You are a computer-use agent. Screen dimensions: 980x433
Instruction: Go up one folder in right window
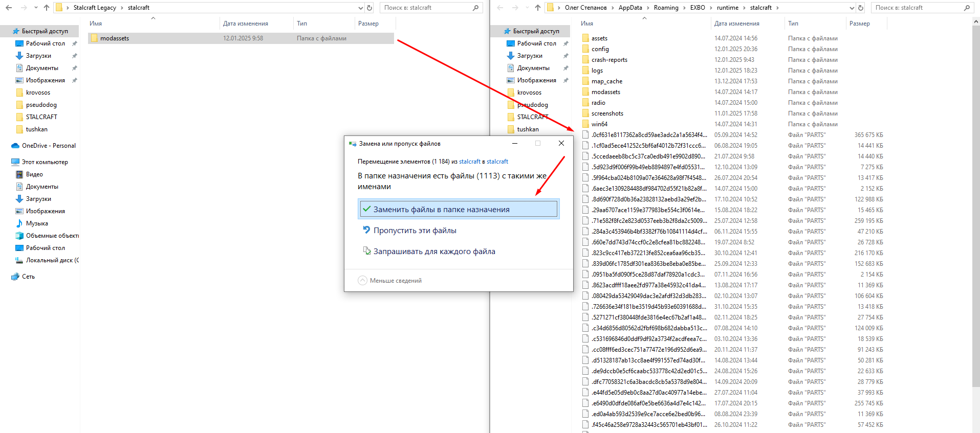538,8
